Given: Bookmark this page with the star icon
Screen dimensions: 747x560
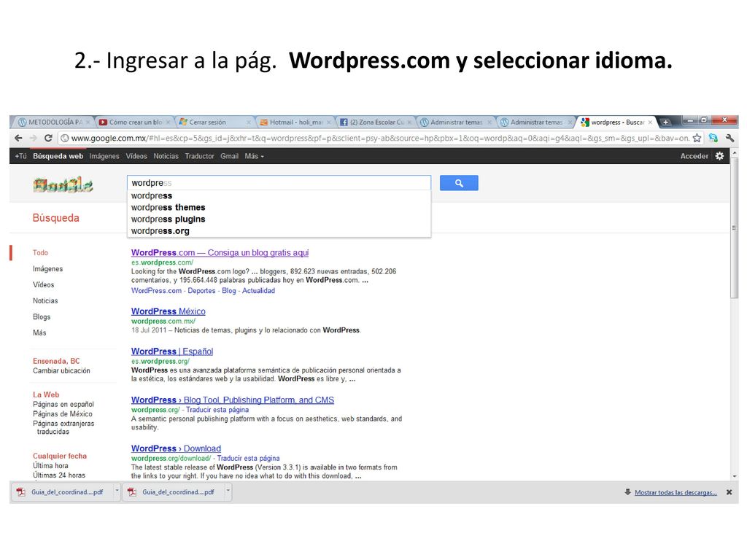Looking at the screenshot, I should coord(697,138).
